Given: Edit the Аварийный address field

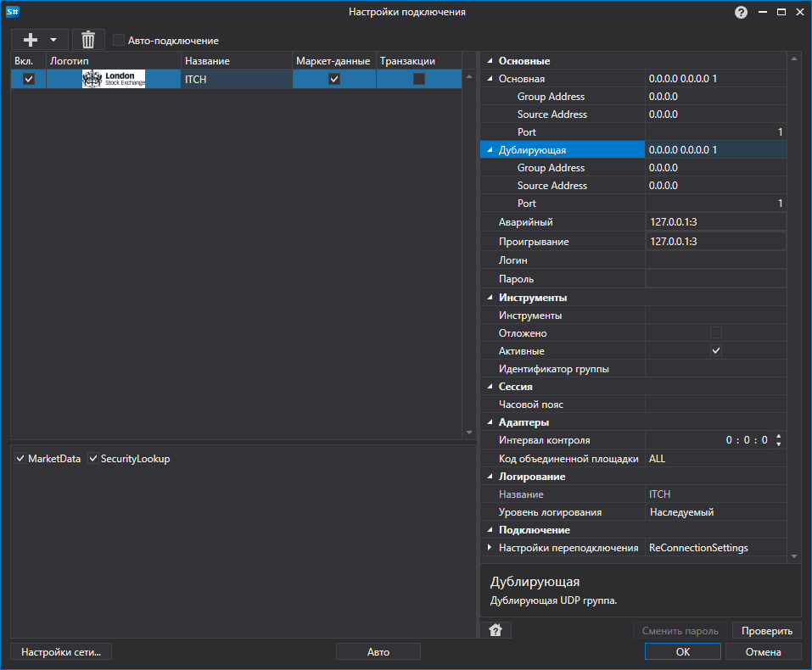Looking at the screenshot, I should tap(715, 221).
